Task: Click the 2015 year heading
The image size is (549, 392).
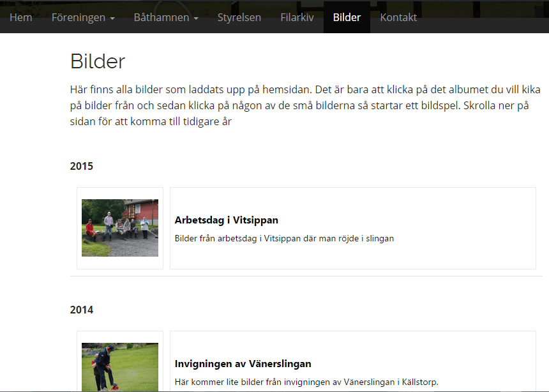Action: pos(82,166)
